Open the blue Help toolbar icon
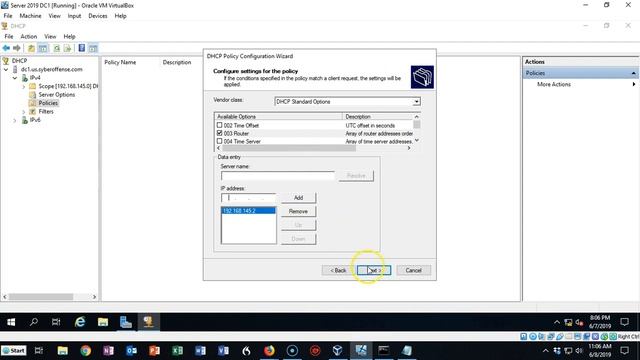 pyautogui.click(x=82, y=48)
